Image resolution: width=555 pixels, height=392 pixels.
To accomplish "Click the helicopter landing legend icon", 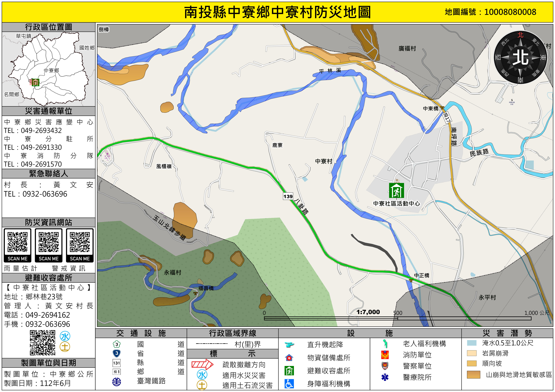I will tap(289, 344).
